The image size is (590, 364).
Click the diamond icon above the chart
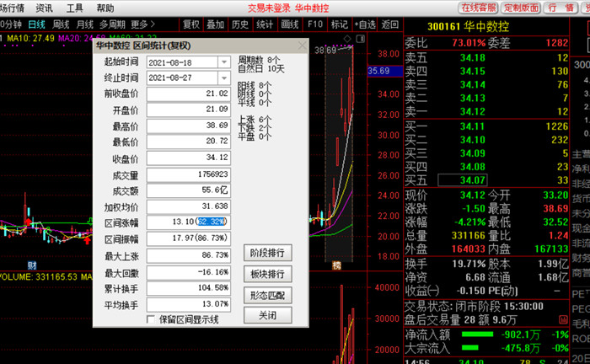coord(347,39)
